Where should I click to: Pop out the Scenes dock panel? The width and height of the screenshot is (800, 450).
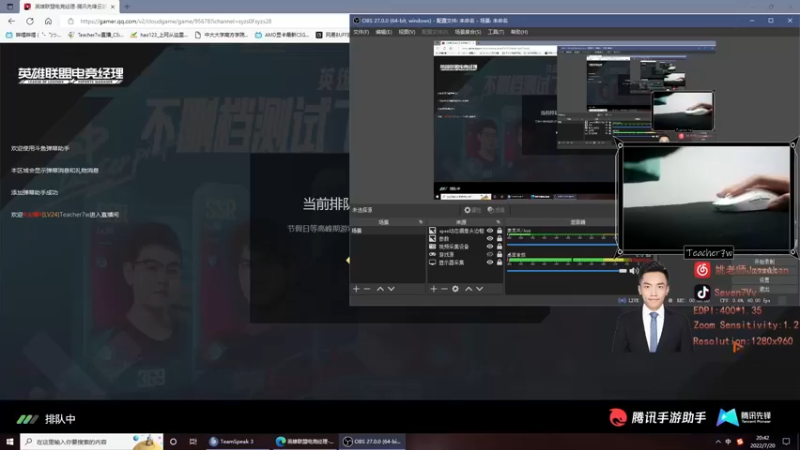[x=421, y=222]
